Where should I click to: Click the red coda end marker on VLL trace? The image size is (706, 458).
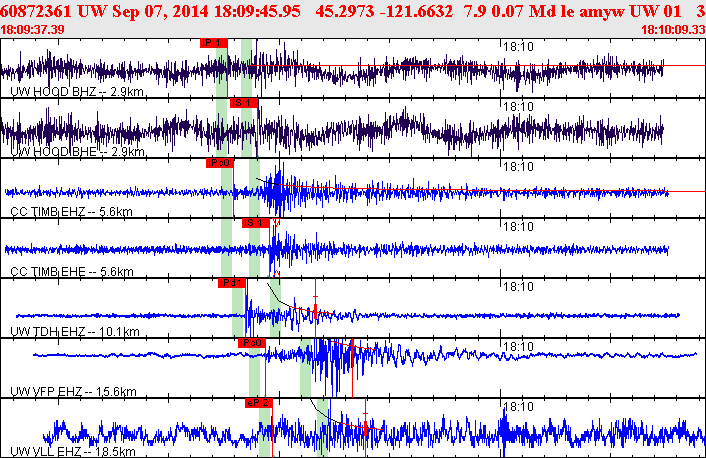tap(366, 428)
